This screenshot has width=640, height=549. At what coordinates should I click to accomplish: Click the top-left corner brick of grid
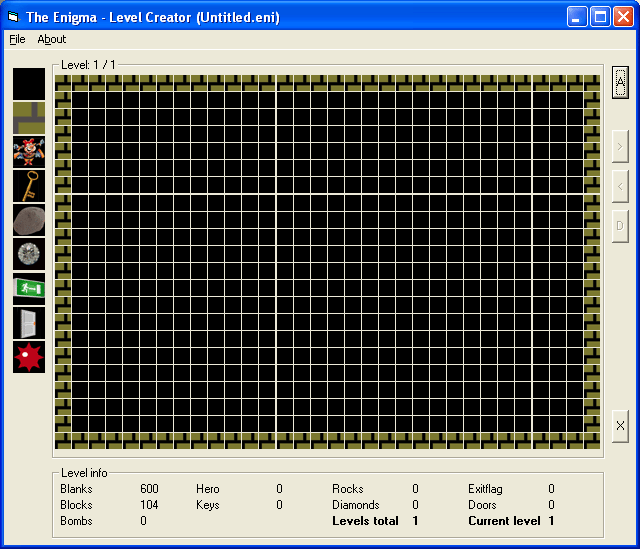63,83
